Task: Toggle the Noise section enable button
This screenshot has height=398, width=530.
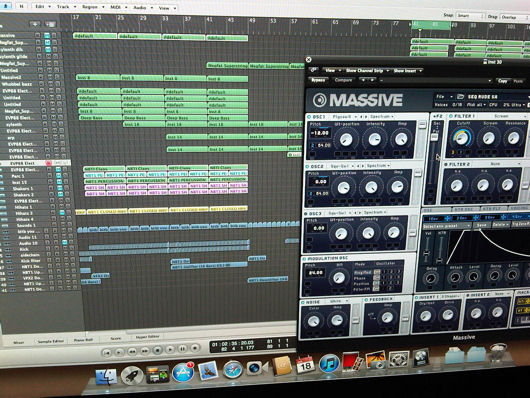Action: (x=303, y=302)
